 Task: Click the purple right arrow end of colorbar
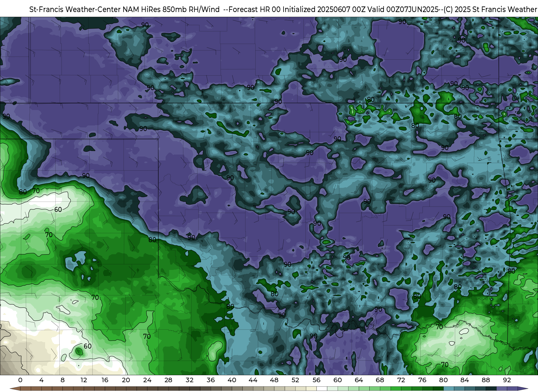click(523, 389)
